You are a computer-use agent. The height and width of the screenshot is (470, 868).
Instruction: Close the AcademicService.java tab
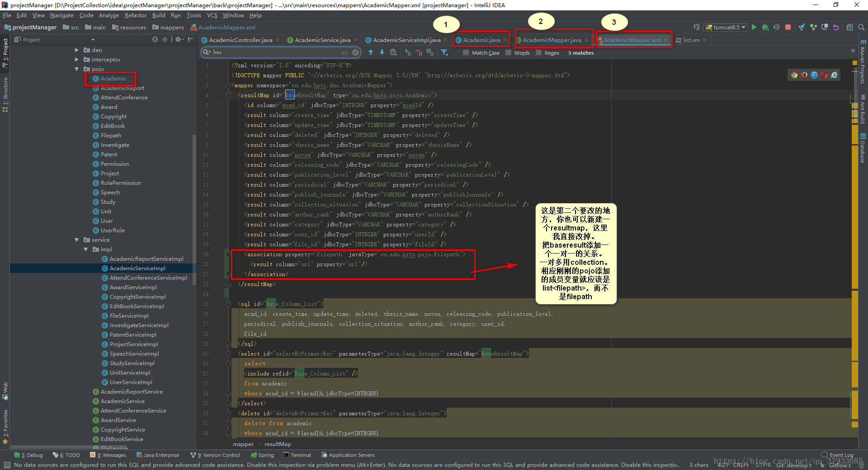(x=356, y=40)
